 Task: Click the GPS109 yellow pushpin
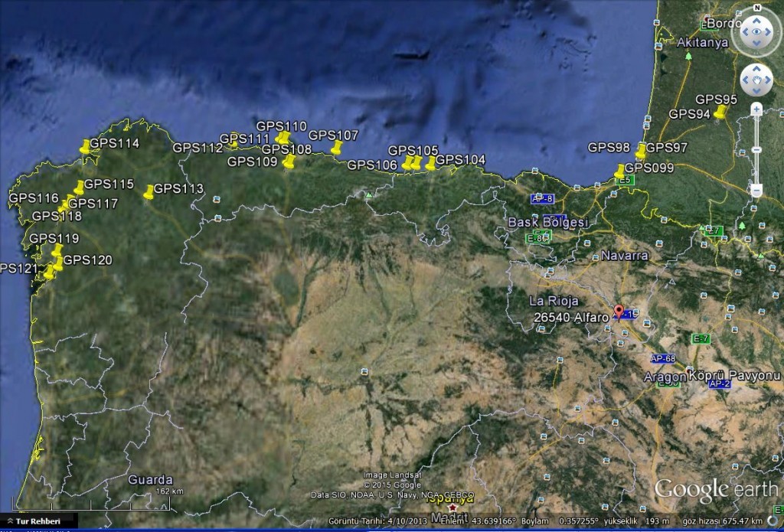pos(289,162)
